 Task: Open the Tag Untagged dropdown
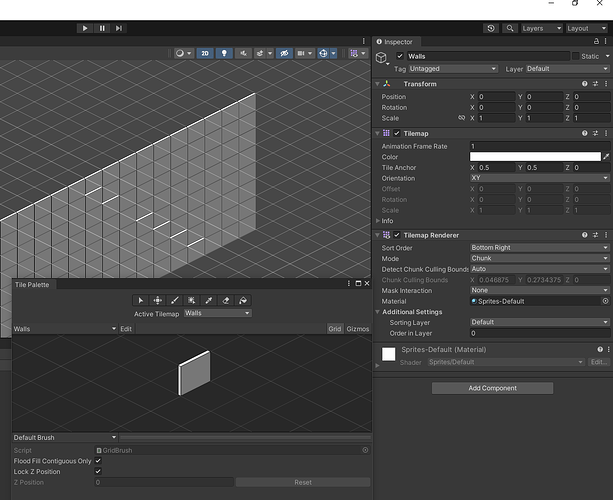pos(453,69)
